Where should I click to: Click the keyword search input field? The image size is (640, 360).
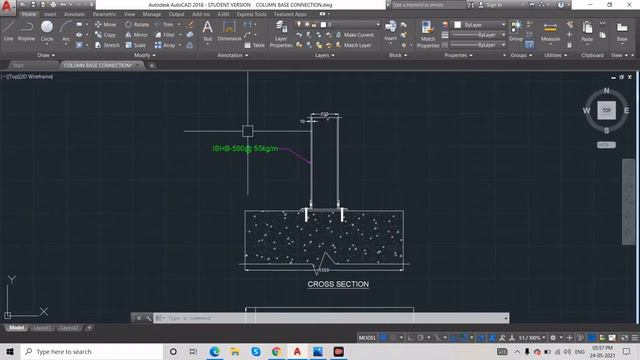[428, 5]
